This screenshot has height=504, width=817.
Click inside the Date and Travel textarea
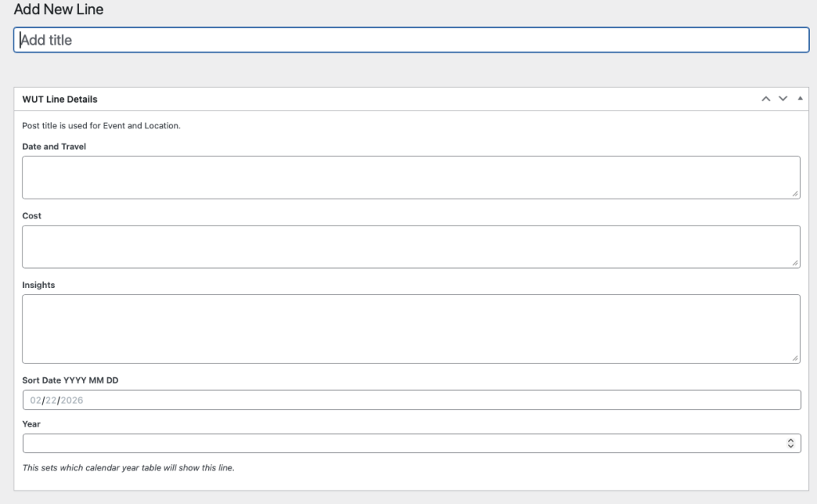(x=411, y=177)
